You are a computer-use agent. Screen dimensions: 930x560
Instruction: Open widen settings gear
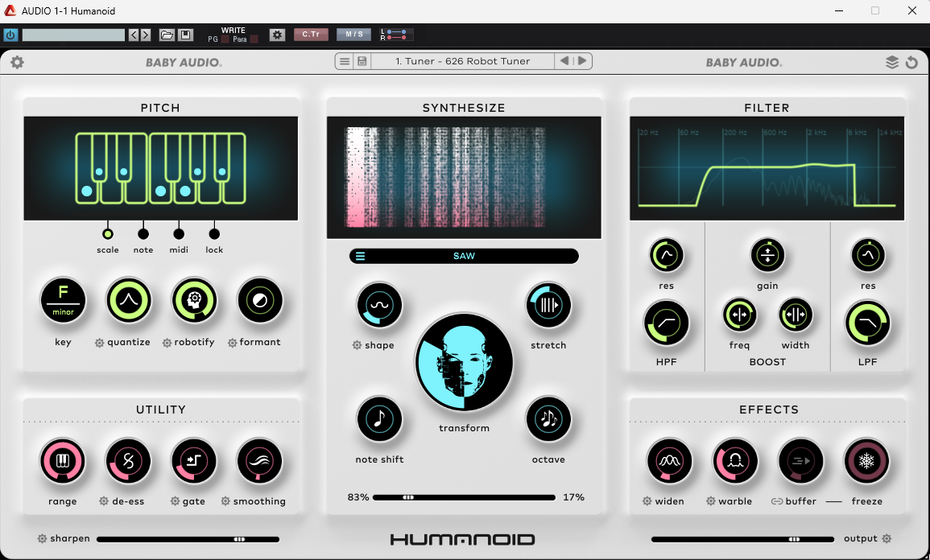(647, 501)
